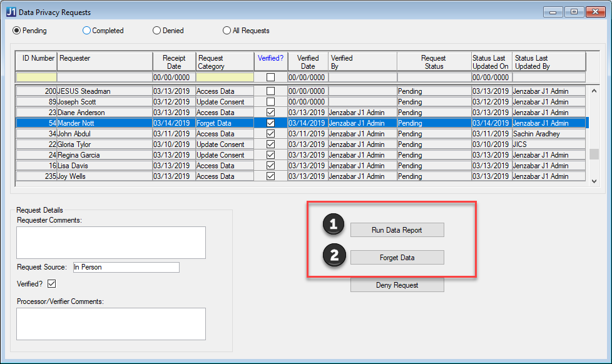Uncheck Verified box for Diane Anderson row

270,113
